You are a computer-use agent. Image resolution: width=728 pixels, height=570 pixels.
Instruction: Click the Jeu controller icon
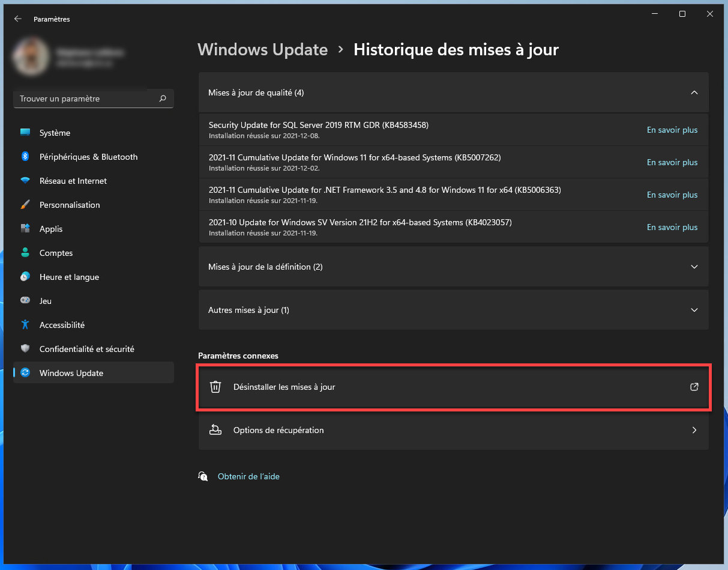tap(25, 301)
